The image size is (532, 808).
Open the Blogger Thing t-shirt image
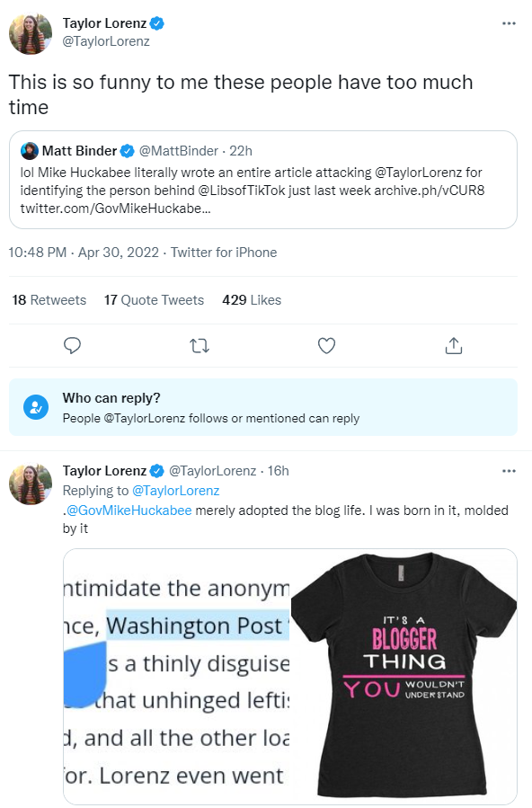pos(403,676)
